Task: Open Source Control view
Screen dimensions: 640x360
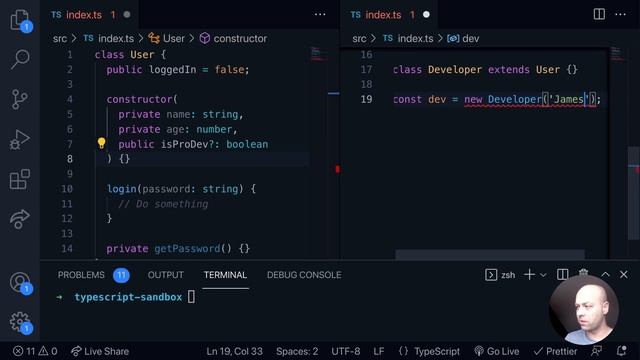Action: [20, 99]
